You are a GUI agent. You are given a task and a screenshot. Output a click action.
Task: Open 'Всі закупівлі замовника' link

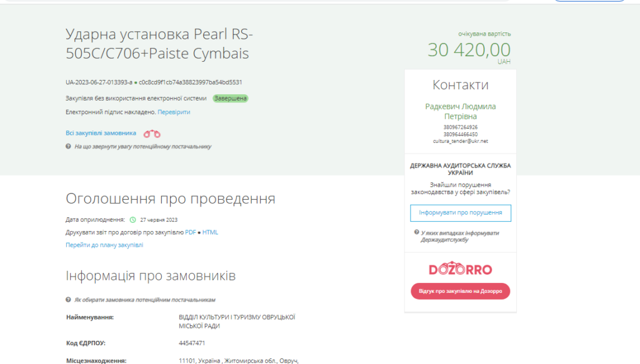click(101, 133)
